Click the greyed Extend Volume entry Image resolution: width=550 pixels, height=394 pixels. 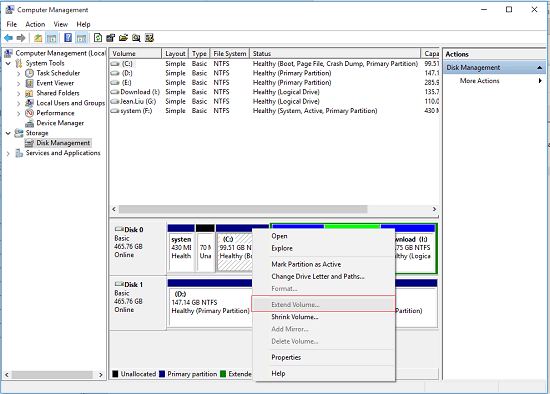click(x=324, y=304)
